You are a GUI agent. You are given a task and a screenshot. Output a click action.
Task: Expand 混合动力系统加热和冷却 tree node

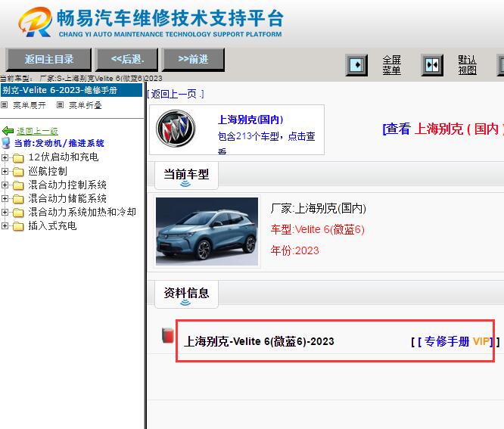(5, 212)
